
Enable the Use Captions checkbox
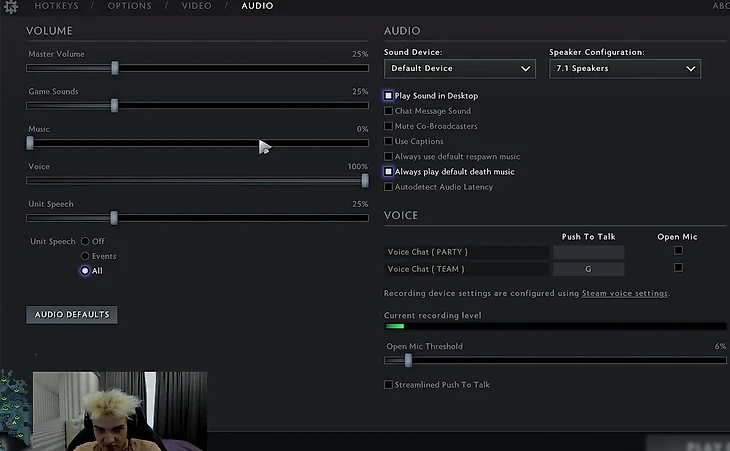coord(389,142)
